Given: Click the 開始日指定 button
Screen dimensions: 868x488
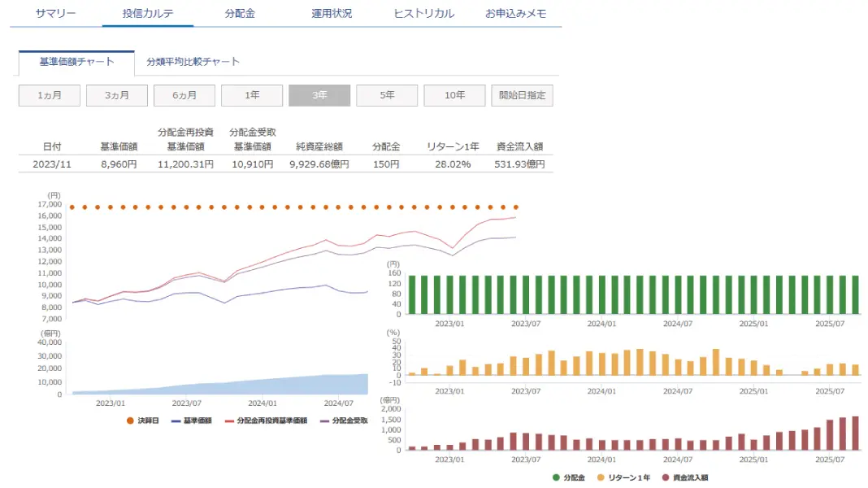Looking at the screenshot, I should click(x=522, y=95).
